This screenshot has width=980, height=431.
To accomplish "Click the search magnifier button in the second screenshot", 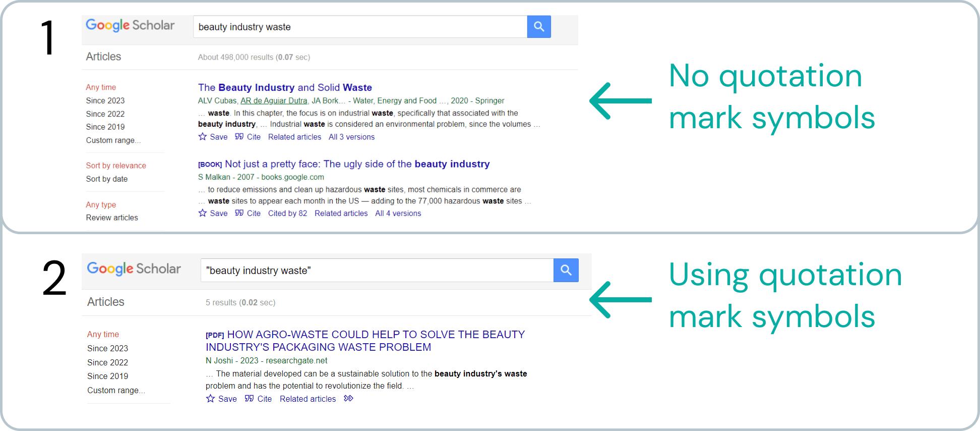I will [x=566, y=271].
